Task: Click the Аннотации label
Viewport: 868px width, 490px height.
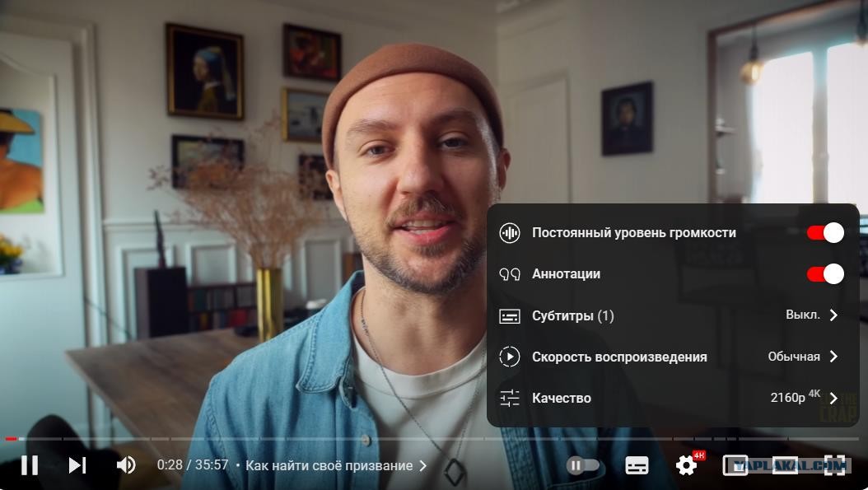Action: (x=566, y=274)
